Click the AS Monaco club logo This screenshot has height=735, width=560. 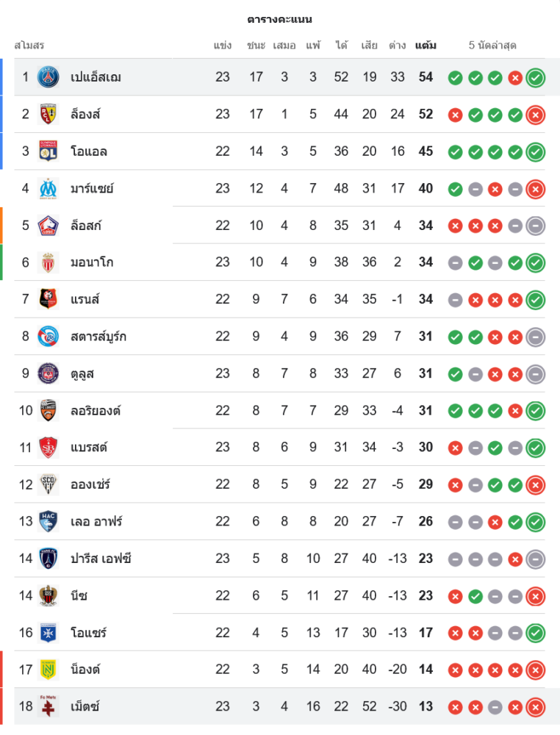[49, 262]
